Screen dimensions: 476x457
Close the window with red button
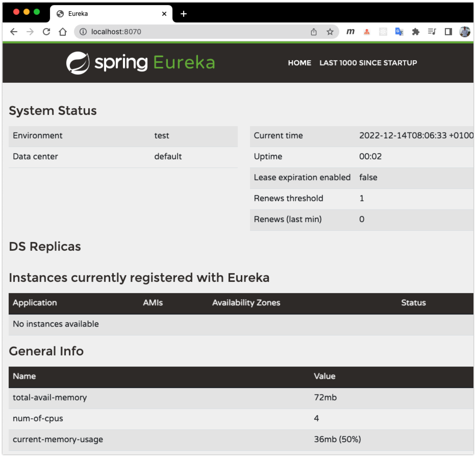point(16,12)
